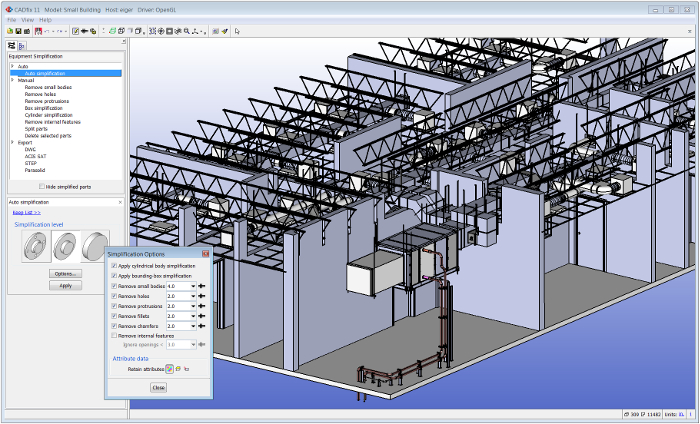Open the File menu
Image resolution: width=700 pixels, height=424 pixels.
(11, 19)
